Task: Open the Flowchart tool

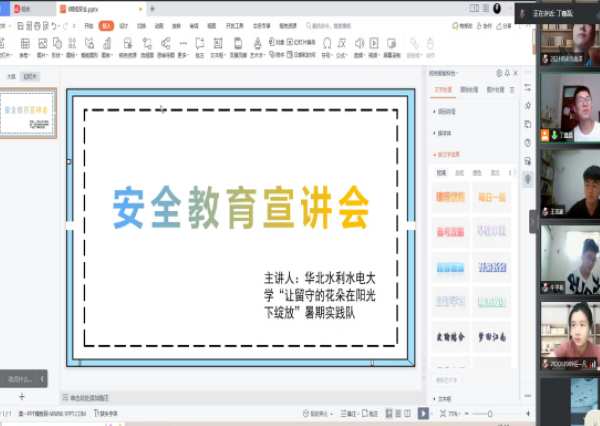Action: [x=147, y=47]
